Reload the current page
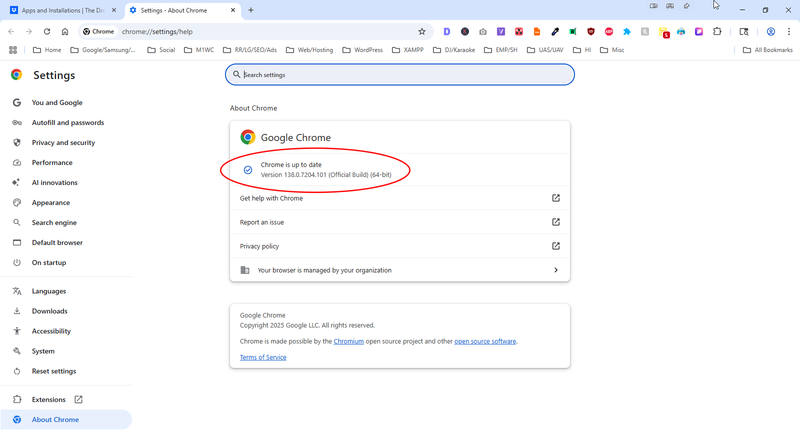Viewport: 800px width, 435px height. (47, 32)
